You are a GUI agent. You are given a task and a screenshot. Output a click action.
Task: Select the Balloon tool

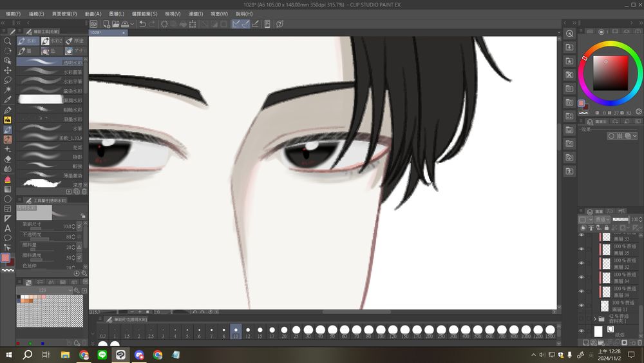coord(7,238)
